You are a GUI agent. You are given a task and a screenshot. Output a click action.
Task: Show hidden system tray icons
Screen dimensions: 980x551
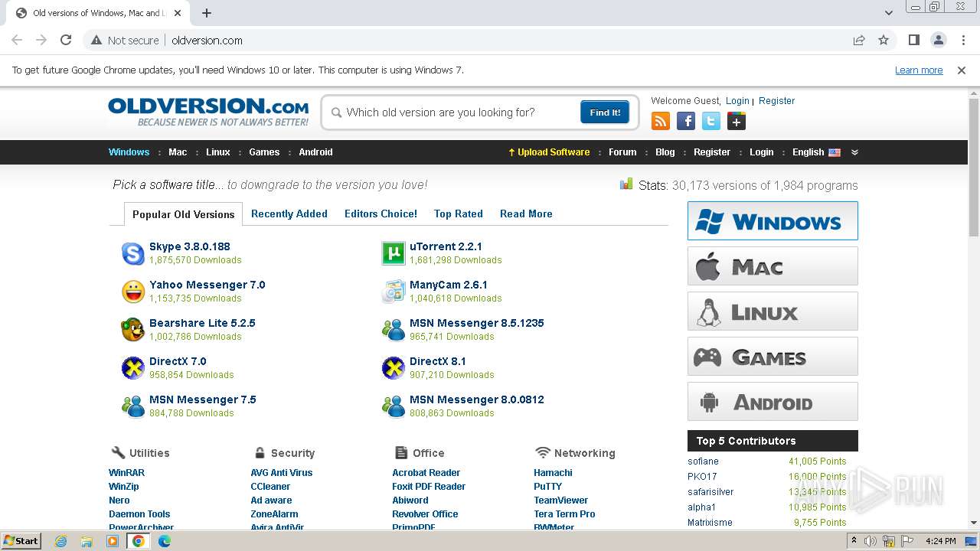click(x=854, y=541)
